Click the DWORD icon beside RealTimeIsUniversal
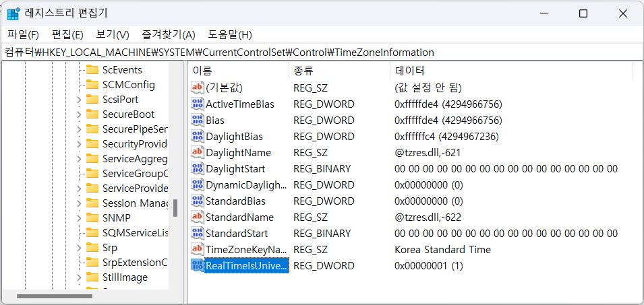 (x=198, y=266)
